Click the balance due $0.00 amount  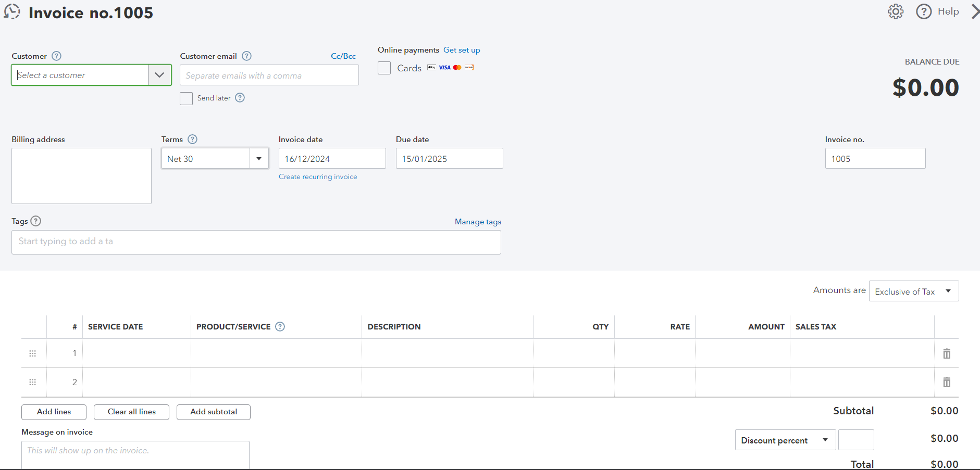926,87
